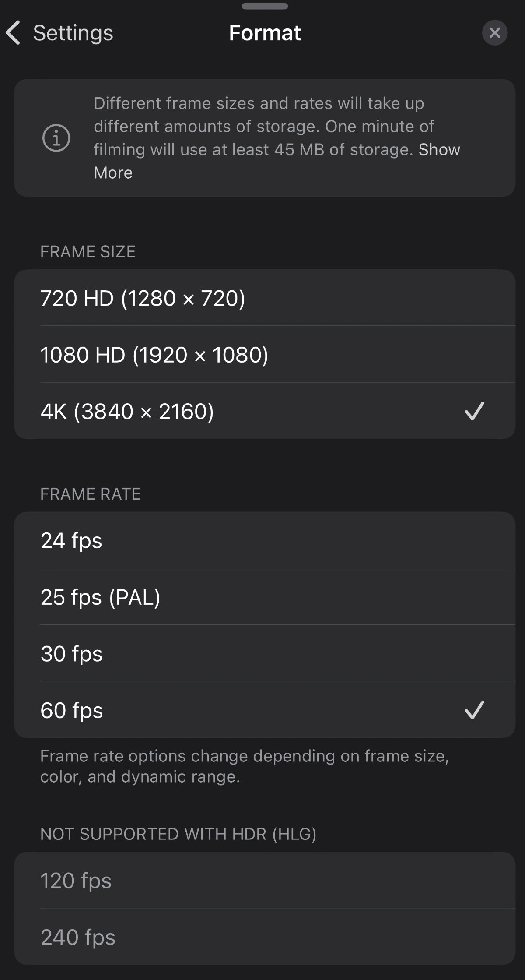Tap the FRAME SIZE section header

[x=88, y=252]
